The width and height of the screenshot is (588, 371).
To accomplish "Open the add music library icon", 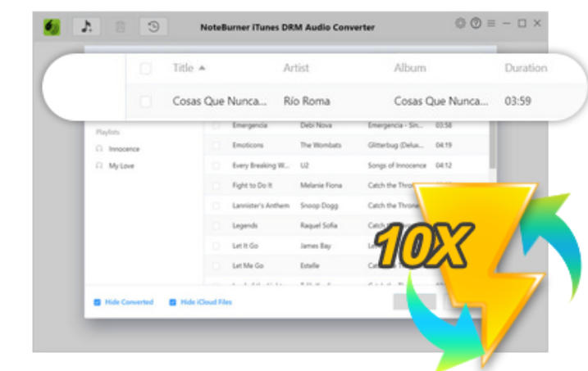I will (x=86, y=26).
